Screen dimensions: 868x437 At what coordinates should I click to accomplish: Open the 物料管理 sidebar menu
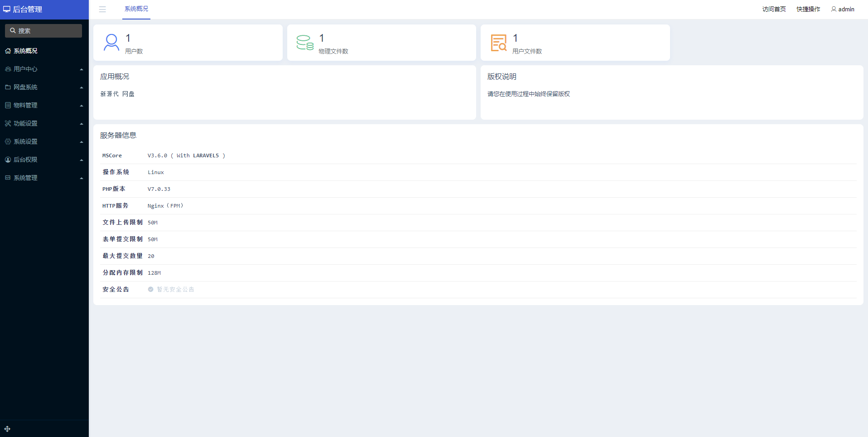(x=44, y=105)
